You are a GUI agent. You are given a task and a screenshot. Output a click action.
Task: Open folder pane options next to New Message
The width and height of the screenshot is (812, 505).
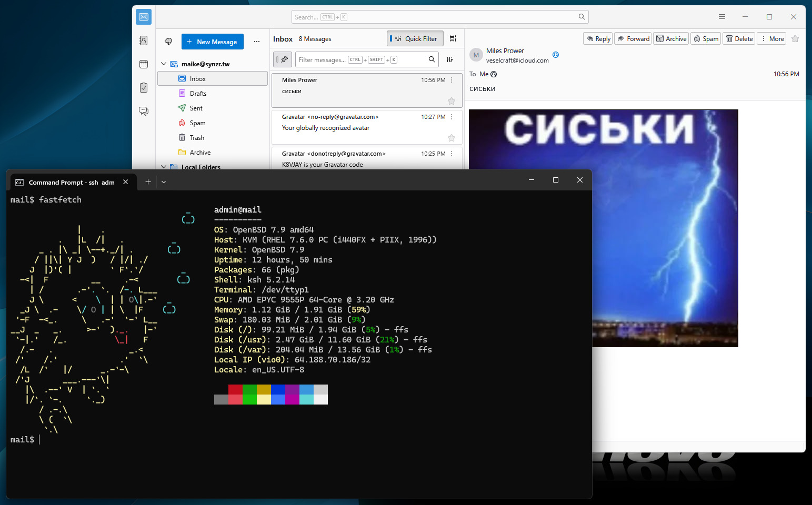tap(257, 42)
